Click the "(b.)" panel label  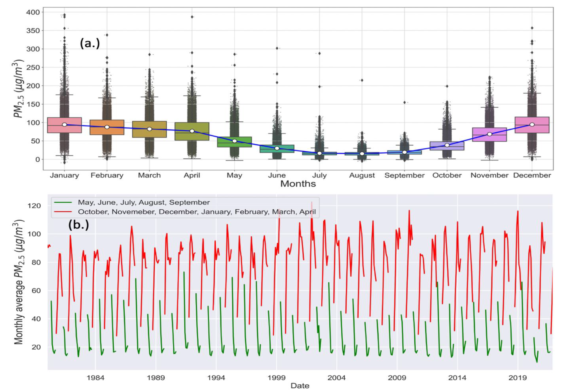(x=78, y=225)
